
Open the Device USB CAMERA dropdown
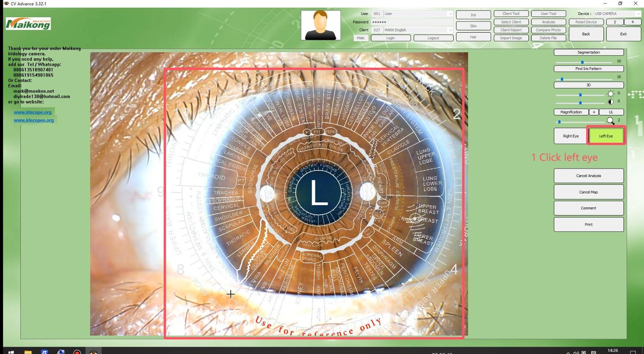click(x=638, y=14)
